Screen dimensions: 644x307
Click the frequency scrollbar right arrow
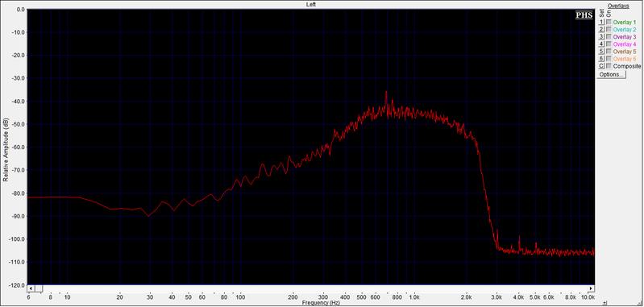click(592, 288)
